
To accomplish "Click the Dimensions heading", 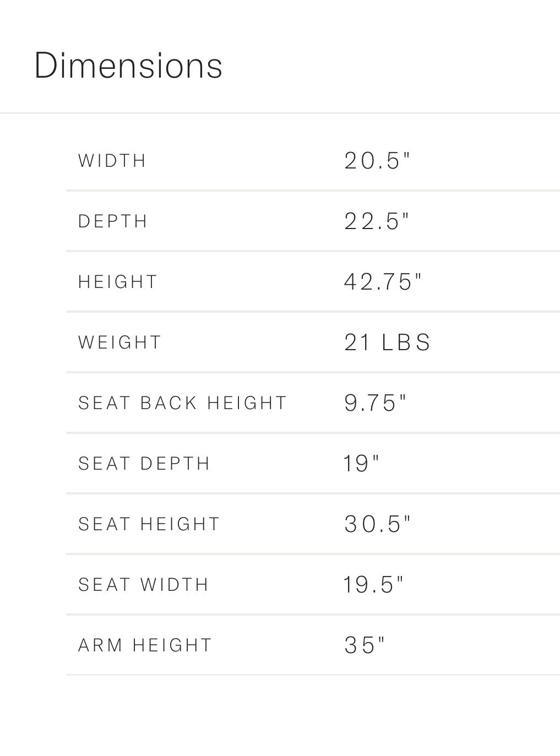I will tap(128, 66).
